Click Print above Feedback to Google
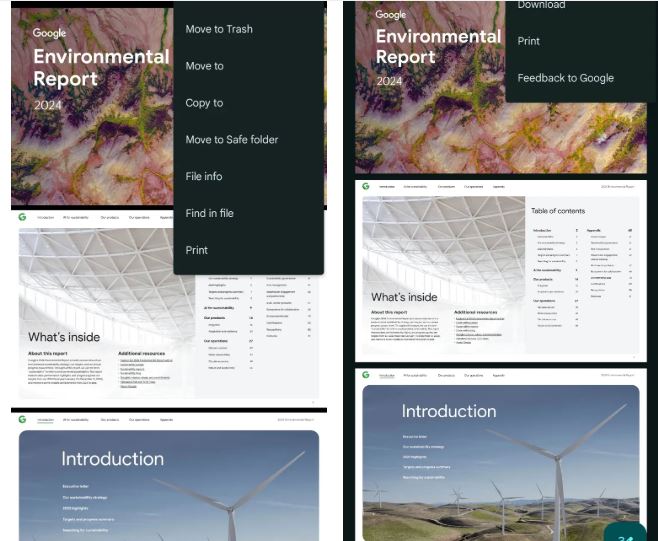Viewport: 658px width, 541px height. coord(529,41)
